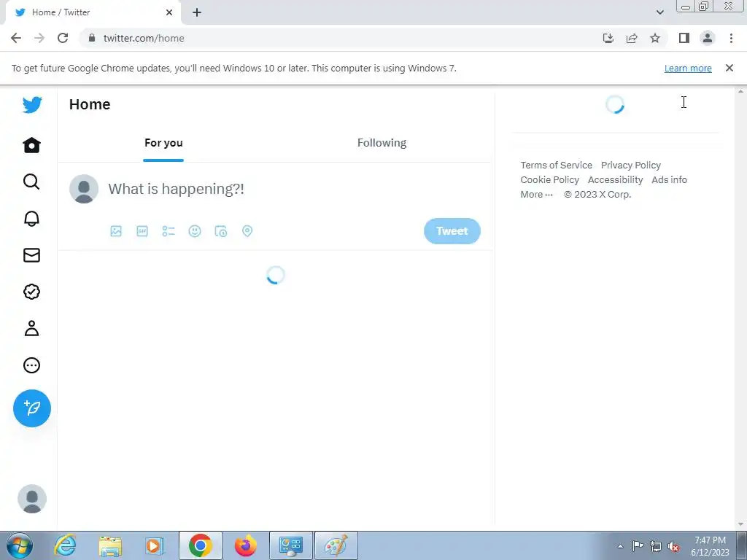747x560 pixels.
Task: Open the Explore magnifying glass icon
Action: (31, 182)
